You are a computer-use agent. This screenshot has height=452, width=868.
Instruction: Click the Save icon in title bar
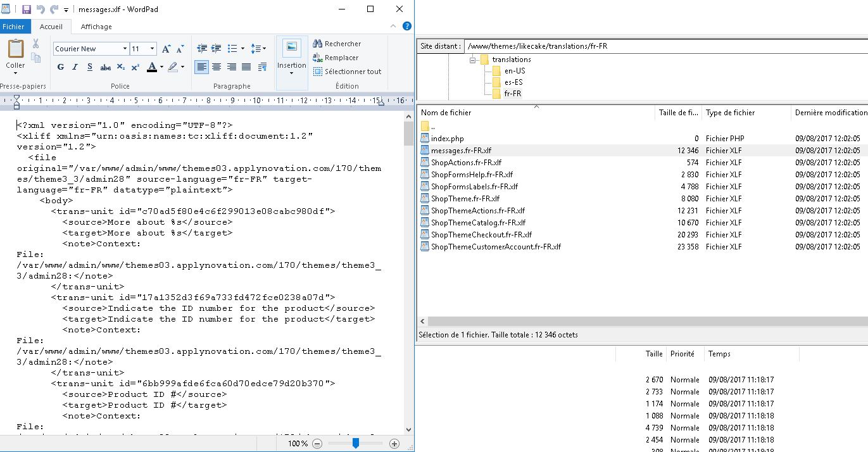tap(27, 9)
